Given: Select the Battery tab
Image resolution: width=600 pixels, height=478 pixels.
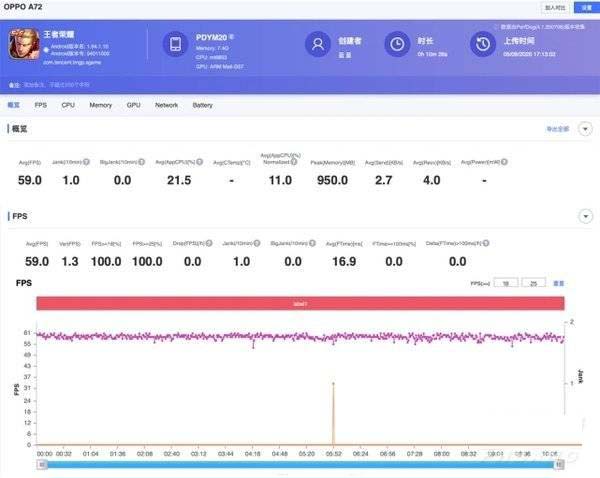Looking at the screenshot, I should click(202, 104).
